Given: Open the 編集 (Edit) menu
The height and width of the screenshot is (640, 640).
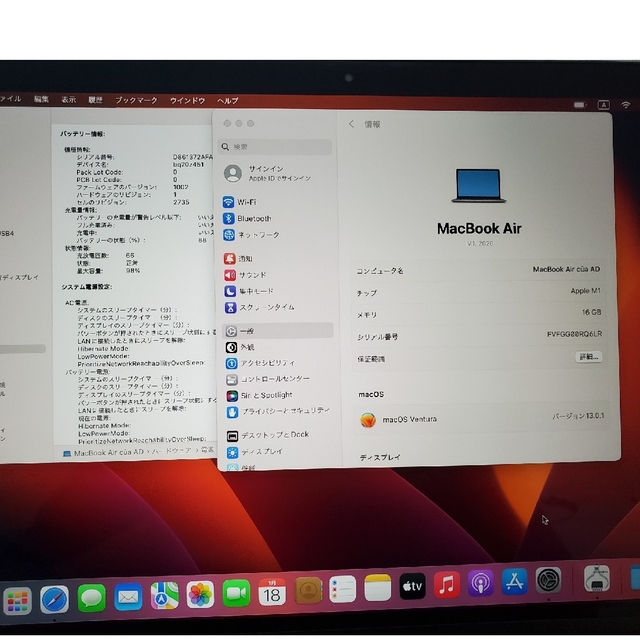Looking at the screenshot, I should coord(41,99).
